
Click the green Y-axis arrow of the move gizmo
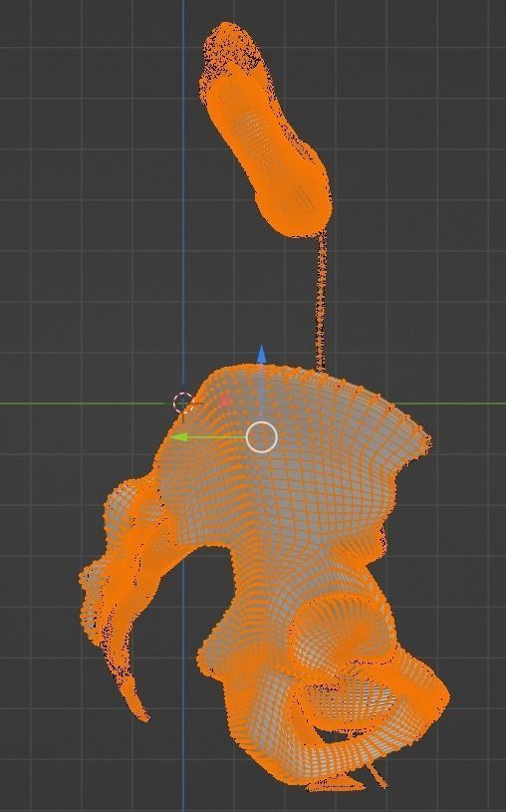(x=179, y=437)
